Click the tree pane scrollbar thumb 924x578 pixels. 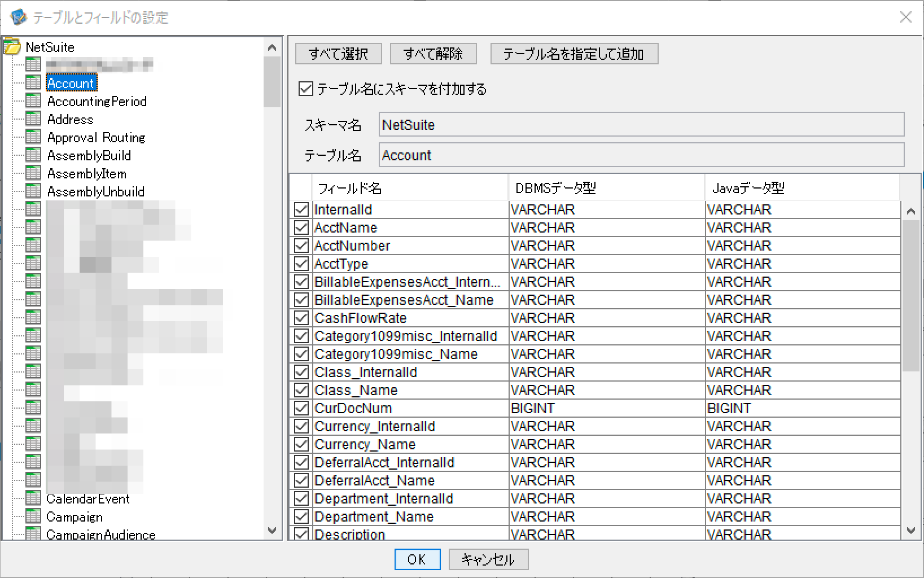coord(272,82)
